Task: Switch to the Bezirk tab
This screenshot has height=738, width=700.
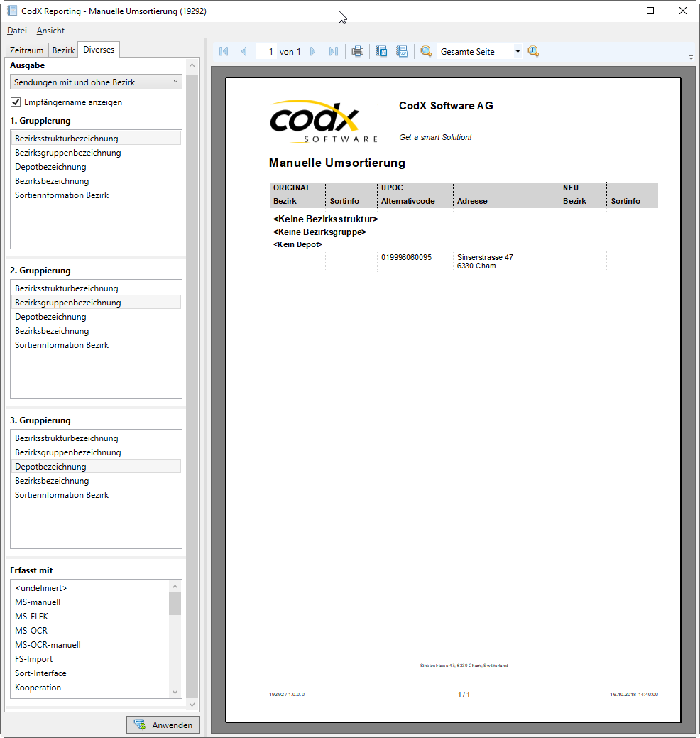Action: 63,50
